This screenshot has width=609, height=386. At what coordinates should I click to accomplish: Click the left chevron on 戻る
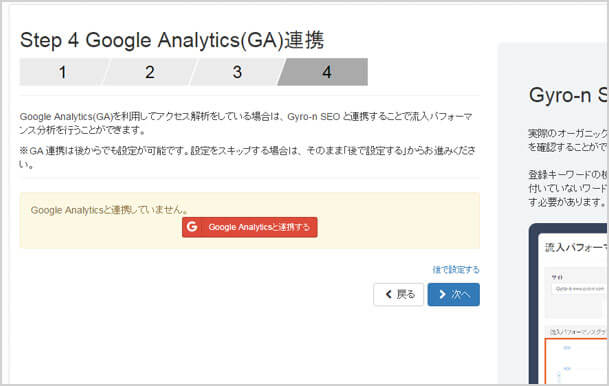click(388, 294)
